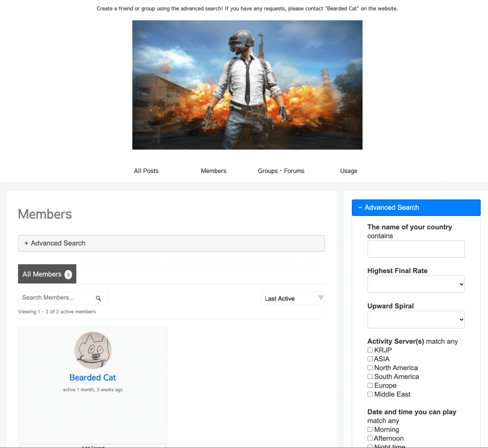Enable the KRJP server checkbox
Viewport: 488px width, 448px height.
click(x=370, y=350)
